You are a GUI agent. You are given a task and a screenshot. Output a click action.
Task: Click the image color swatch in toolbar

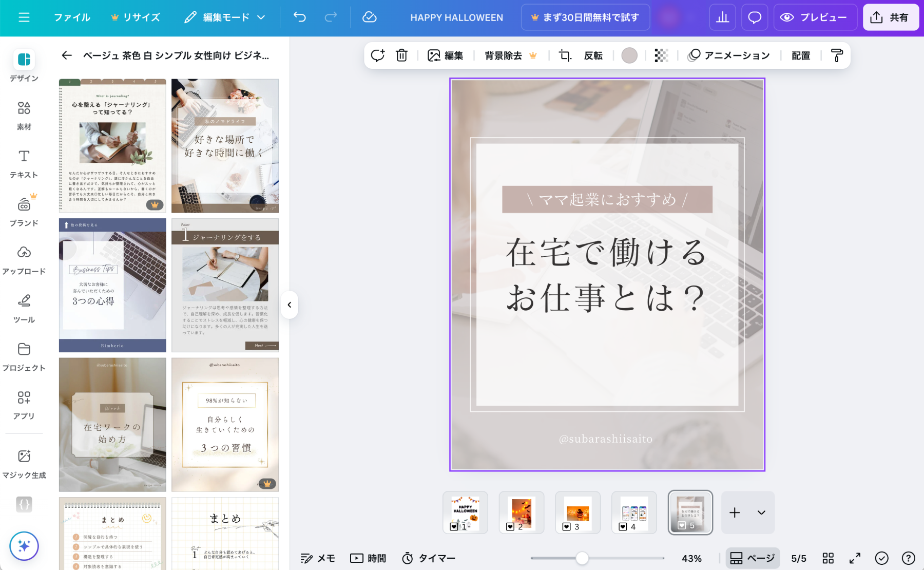click(x=629, y=55)
